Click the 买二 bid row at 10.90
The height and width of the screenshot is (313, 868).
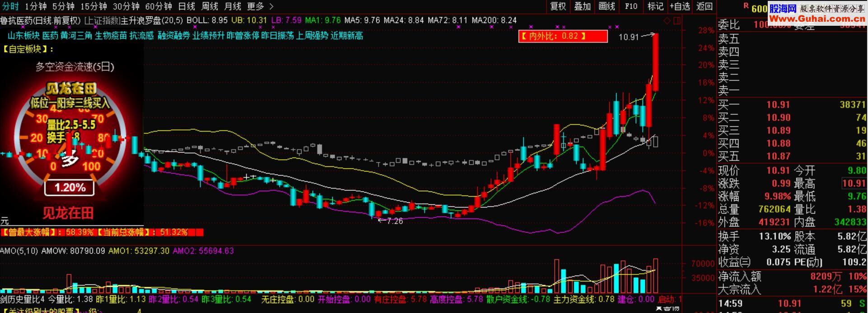[x=792, y=118]
